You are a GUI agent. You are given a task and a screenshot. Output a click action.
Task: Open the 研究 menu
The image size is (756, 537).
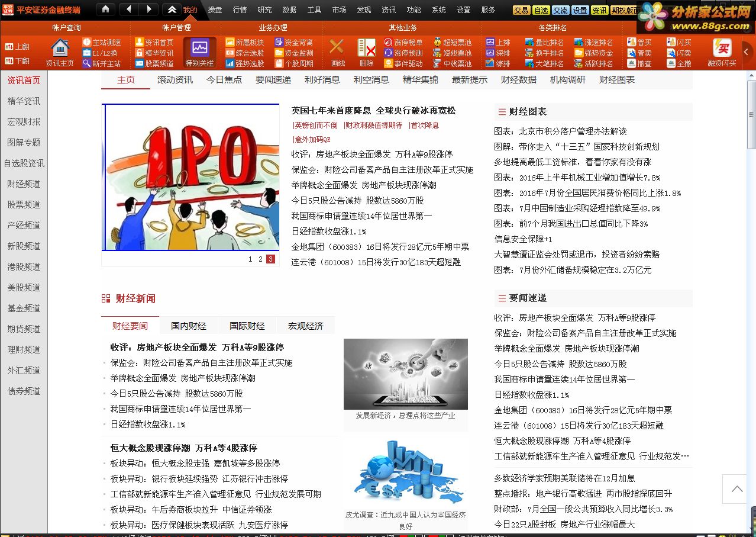click(264, 9)
